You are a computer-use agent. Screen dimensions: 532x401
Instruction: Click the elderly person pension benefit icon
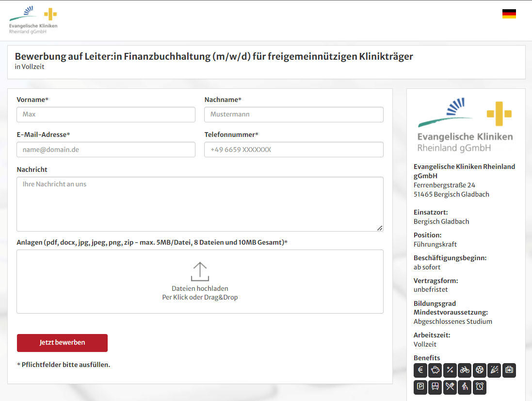coord(465,387)
